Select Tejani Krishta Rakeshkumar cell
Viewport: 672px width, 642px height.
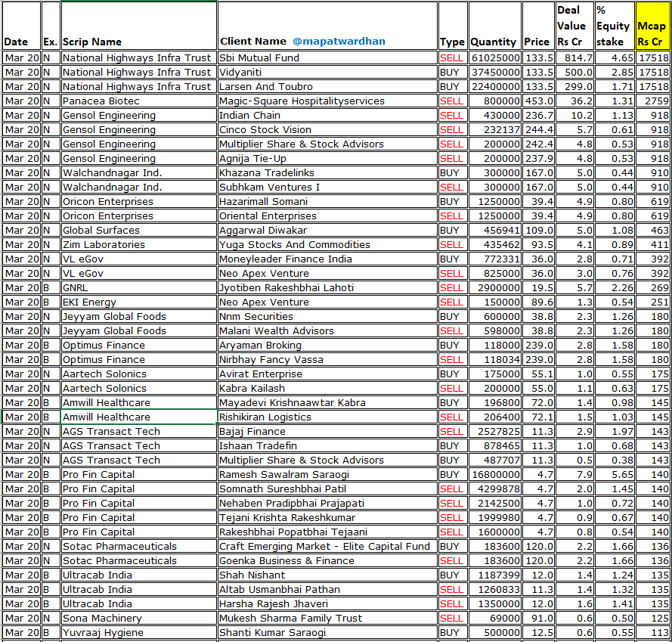point(327,518)
